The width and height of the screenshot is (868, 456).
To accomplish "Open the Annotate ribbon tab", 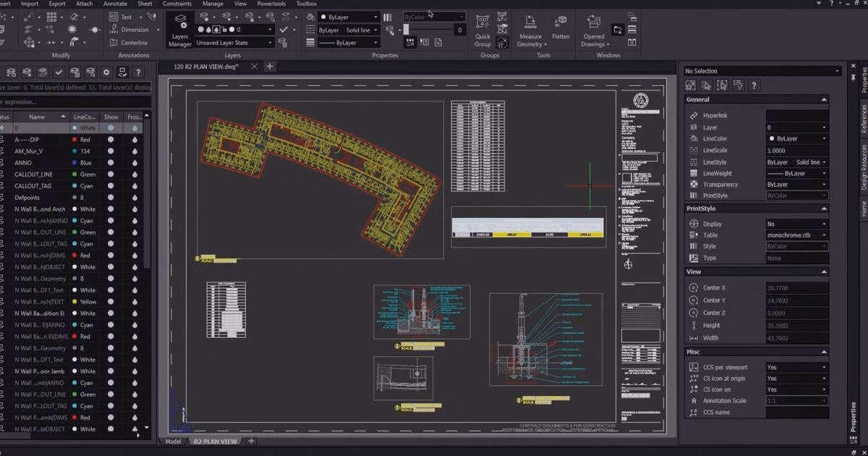I will coord(115,4).
